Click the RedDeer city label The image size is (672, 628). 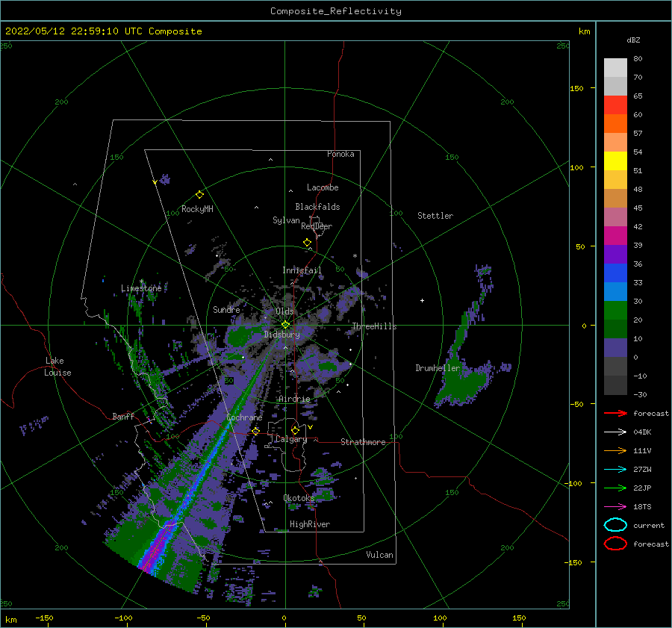317,226
